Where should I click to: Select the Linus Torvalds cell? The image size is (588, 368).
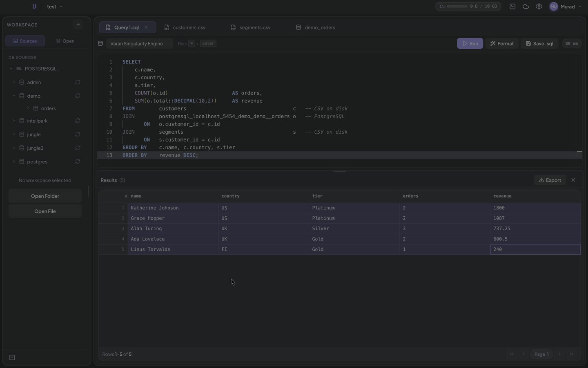173,249
